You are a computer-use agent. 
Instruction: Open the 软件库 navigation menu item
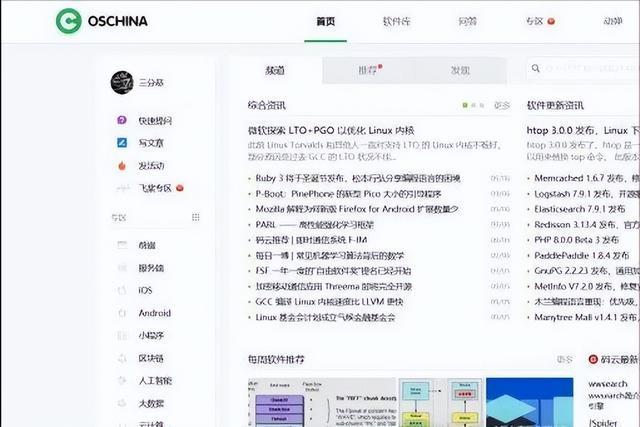pos(397,21)
